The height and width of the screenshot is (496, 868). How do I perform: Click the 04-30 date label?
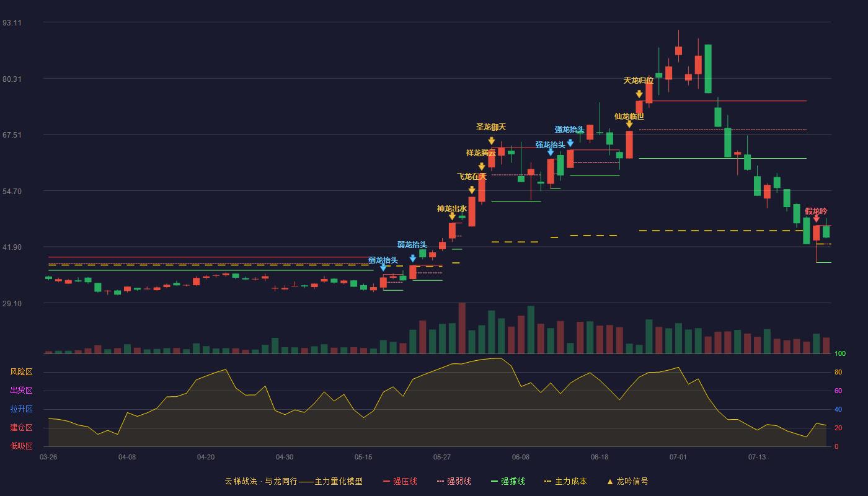[285, 457]
